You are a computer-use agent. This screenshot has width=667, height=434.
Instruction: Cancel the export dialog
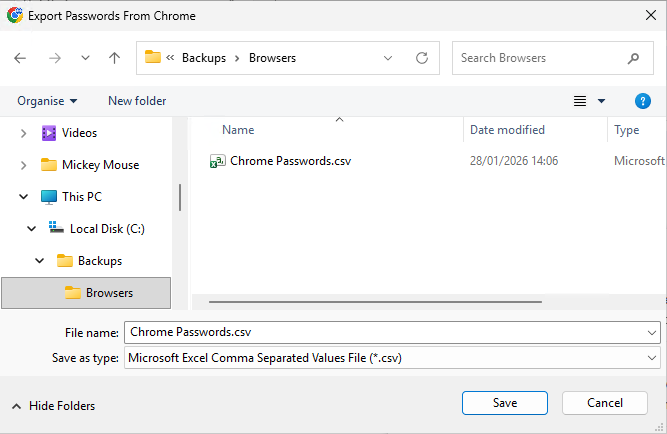(x=604, y=403)
